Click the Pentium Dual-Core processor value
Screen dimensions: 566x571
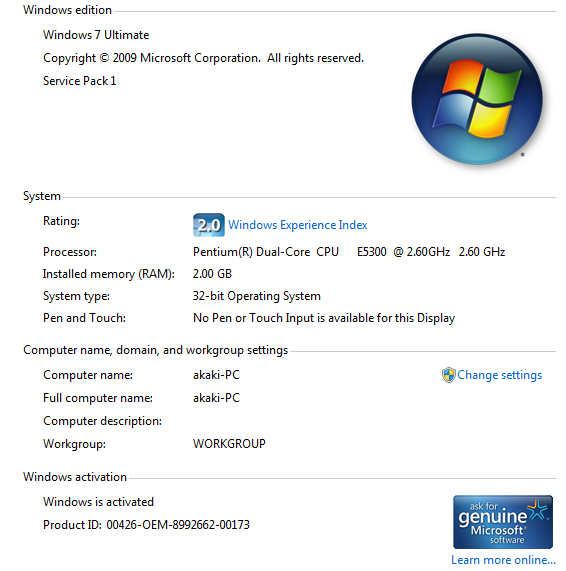click(349, 252)
